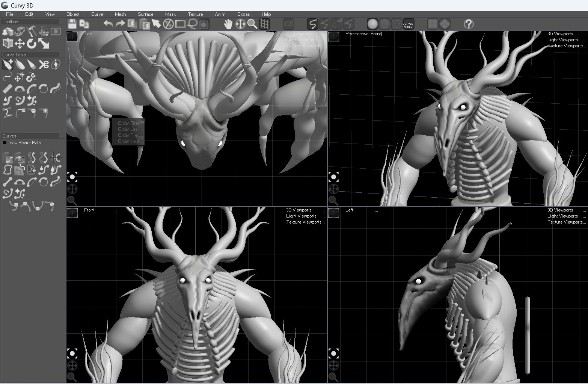Toggle the diamond mesh view button
This screenshot has width=588, height=384.
pyautogui.click(x=445, y=24)
